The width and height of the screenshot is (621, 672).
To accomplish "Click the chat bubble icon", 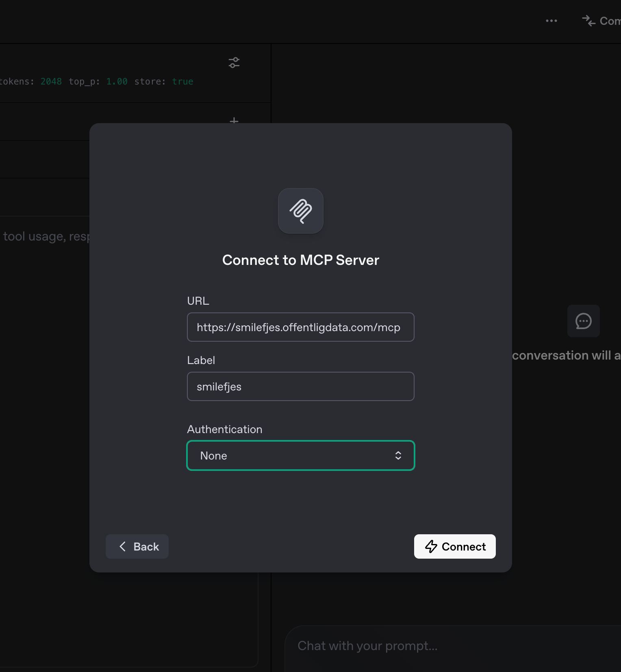I will pos(583,321).
